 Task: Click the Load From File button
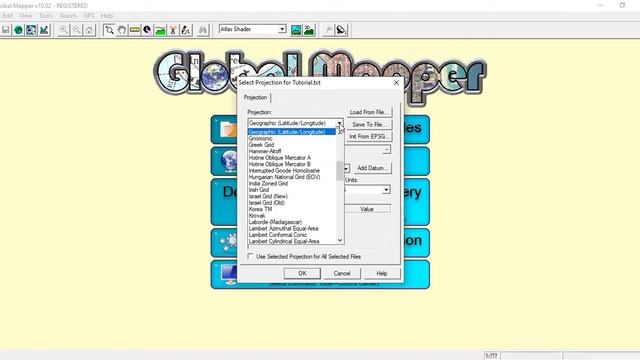pyautogui.click(x=369, y=112)
